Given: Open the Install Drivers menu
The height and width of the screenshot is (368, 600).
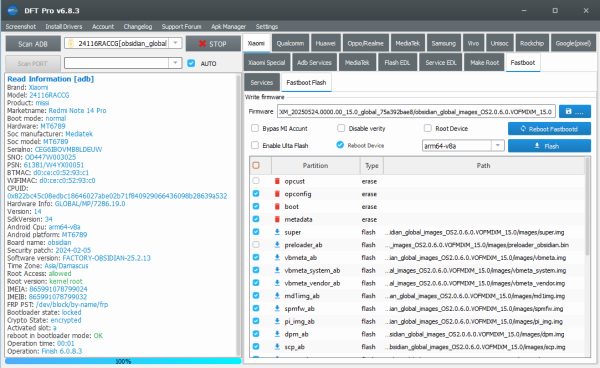Looking at the screenshot, I should point(64,26).
